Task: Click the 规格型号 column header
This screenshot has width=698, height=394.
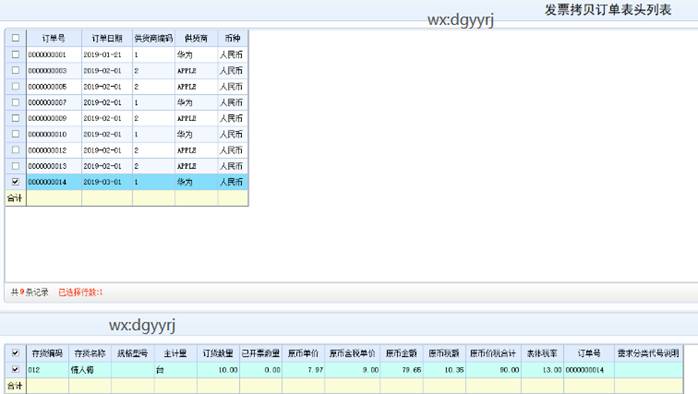Action: pyautogui.click(x=133, y=353)
